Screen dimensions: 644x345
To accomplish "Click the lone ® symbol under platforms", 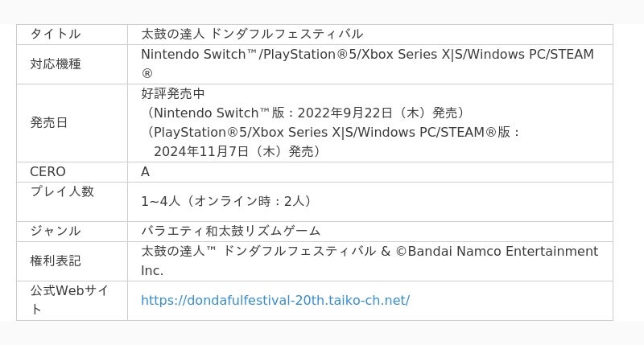I will tap(147, 73).
